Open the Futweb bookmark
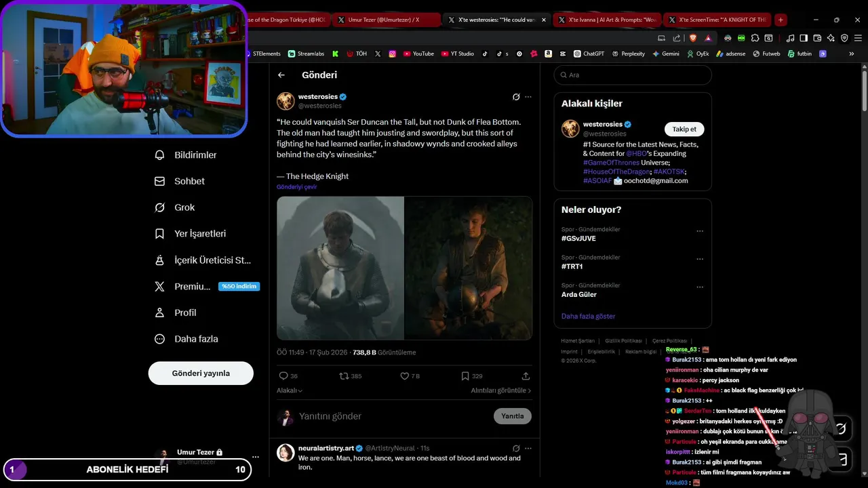 point(766,54)
